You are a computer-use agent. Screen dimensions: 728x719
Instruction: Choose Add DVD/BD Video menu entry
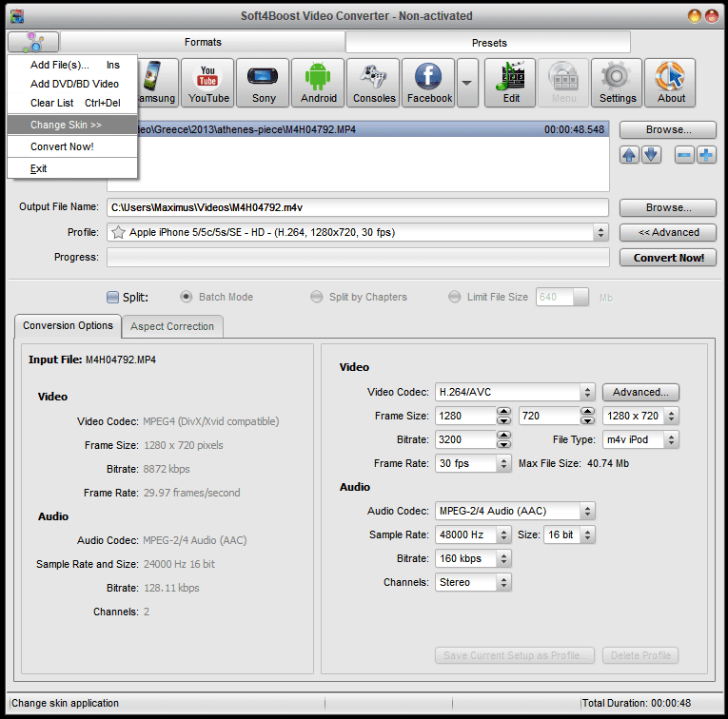(x=72, y=84)
